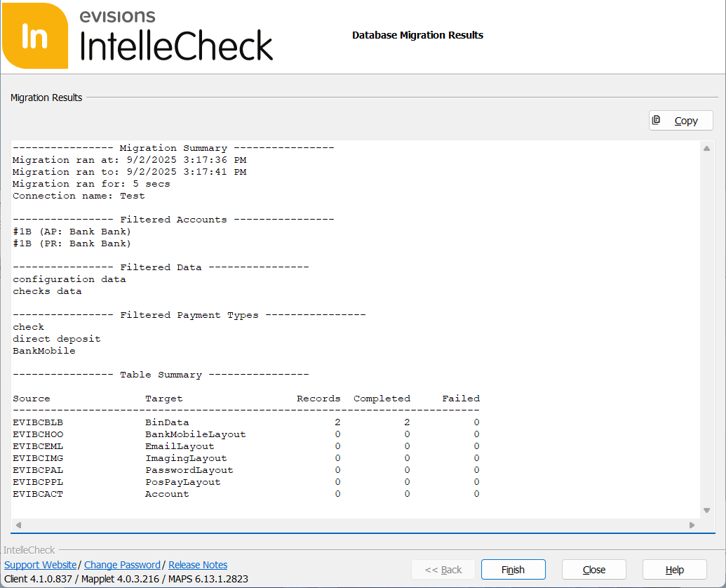This screenshot has height=588, width=726.
Task: Click the 'Completed' column header
Action: point(382,399)
